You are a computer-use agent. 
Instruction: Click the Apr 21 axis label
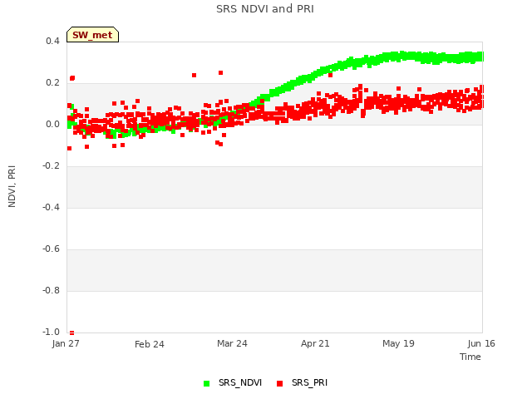coord(315,343)
